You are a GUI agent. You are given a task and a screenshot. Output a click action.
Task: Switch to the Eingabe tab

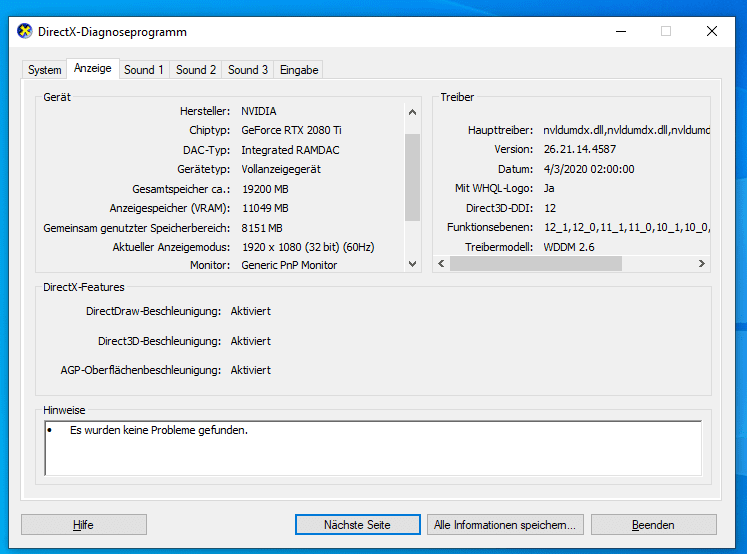(x=299, y=70)
